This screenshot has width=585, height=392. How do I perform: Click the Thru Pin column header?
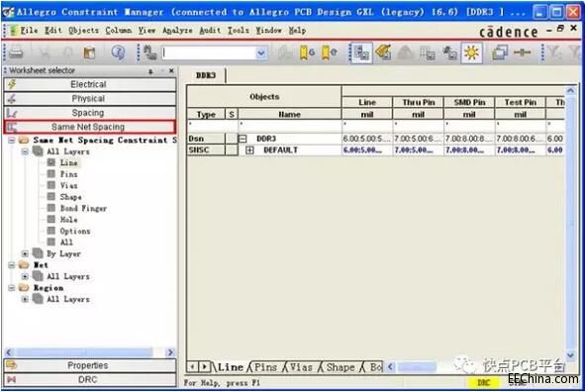pos(419,102)
